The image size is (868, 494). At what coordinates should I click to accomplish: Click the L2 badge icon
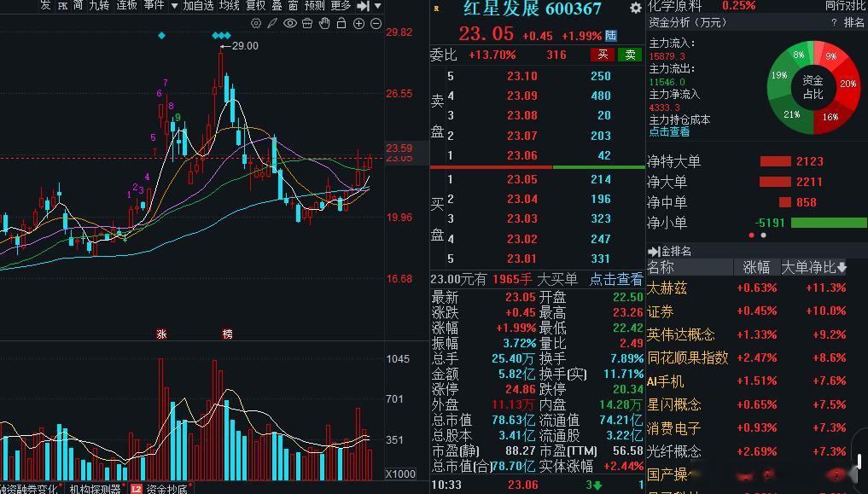[x=137, y=489]
